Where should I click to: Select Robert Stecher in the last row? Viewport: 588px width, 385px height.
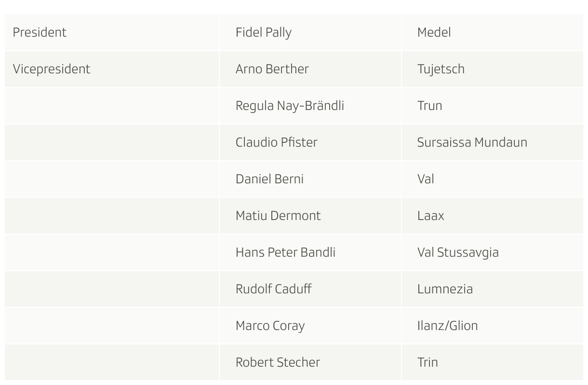tap(278, 362)
